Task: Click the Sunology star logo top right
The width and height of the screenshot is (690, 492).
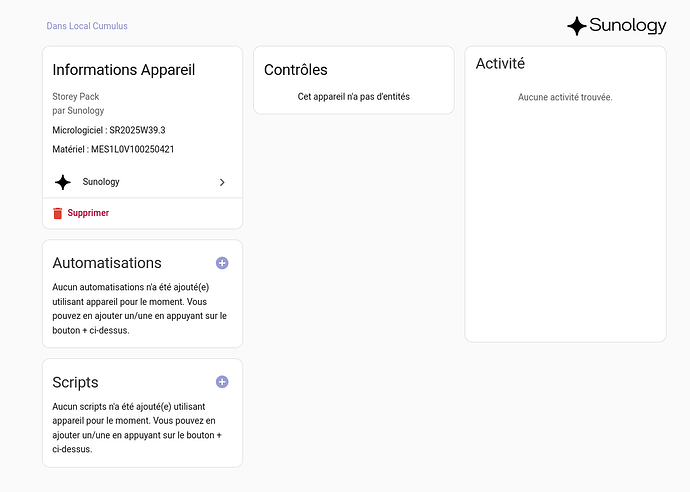Action: click(x=576, y=26)
